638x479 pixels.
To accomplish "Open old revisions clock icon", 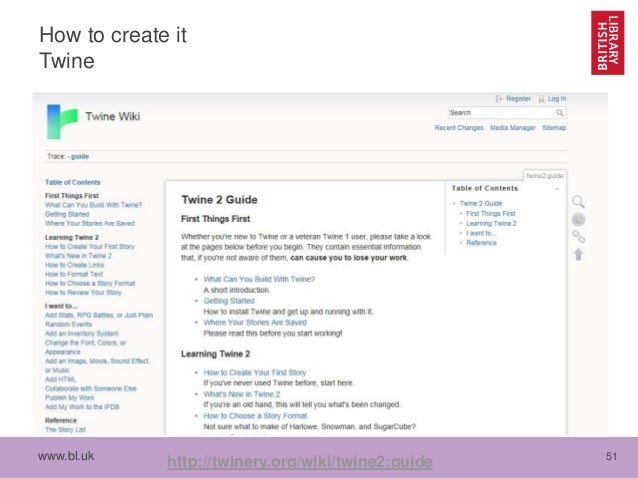I will 578,219.
